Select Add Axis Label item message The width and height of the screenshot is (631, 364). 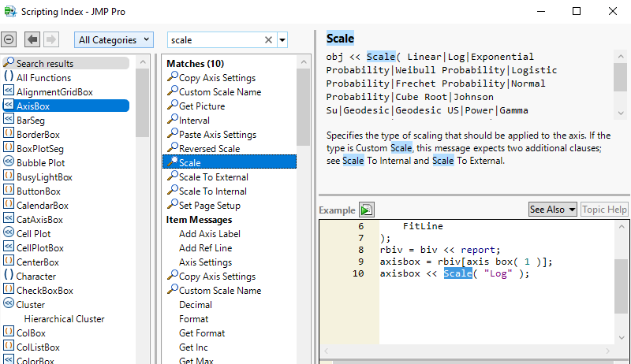(x=210, y=234)
